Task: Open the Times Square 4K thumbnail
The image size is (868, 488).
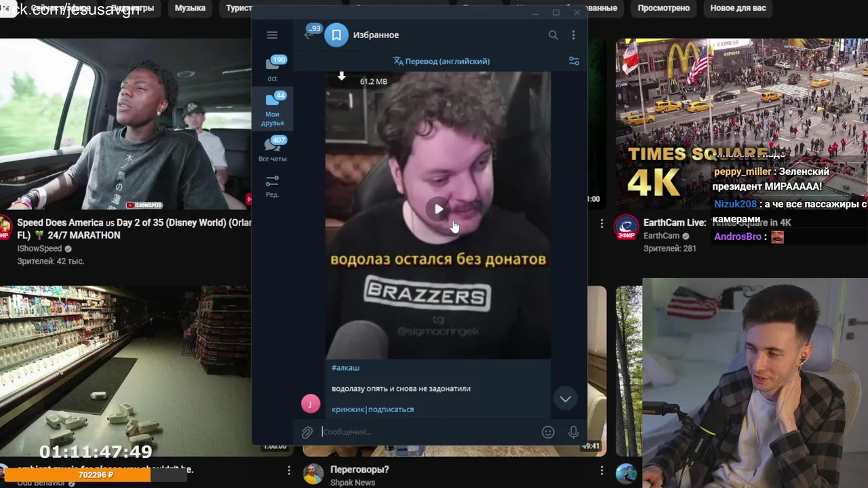Action: [742, 124]
